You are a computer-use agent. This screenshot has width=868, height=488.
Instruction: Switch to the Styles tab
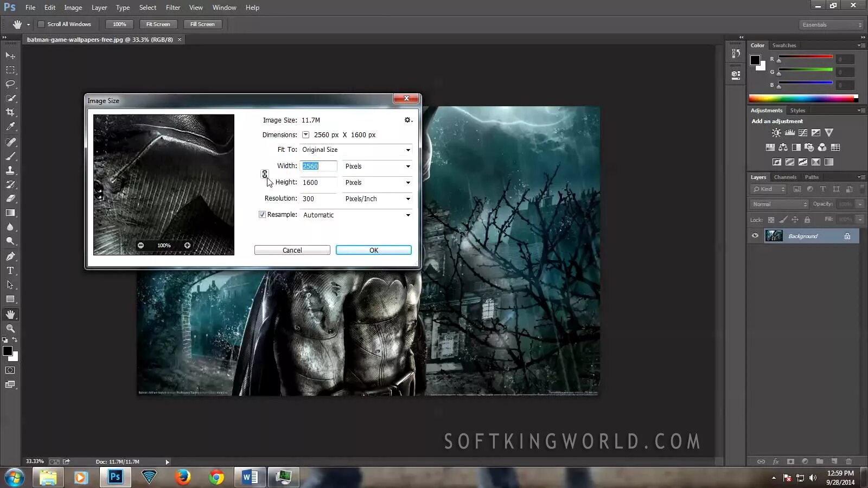pyautogui.click(x=797, y=111)
